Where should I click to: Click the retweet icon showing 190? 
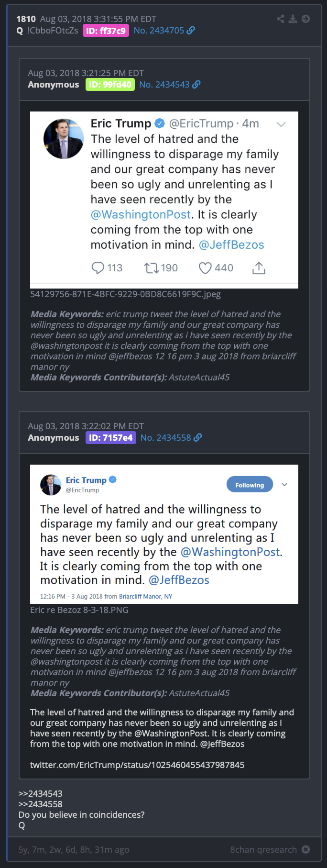152,268
